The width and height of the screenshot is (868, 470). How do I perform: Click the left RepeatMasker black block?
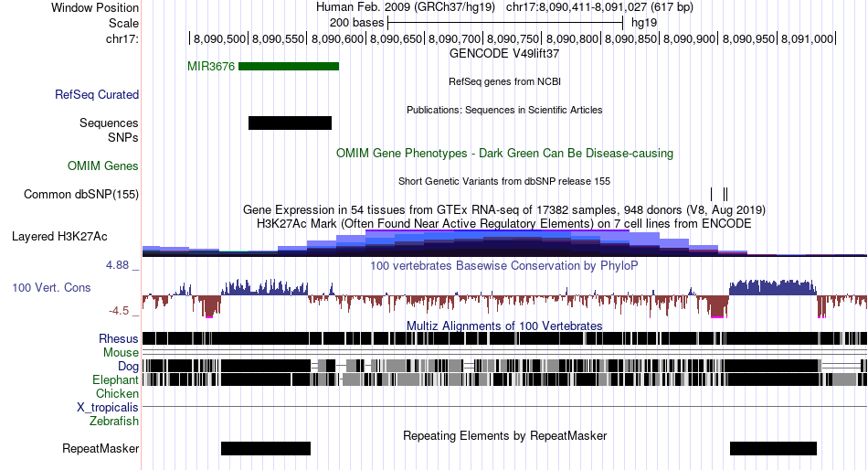pos(266,448)
